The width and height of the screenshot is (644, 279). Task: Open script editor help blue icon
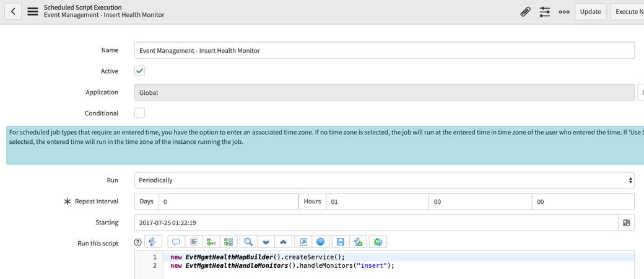pos(321,242)
